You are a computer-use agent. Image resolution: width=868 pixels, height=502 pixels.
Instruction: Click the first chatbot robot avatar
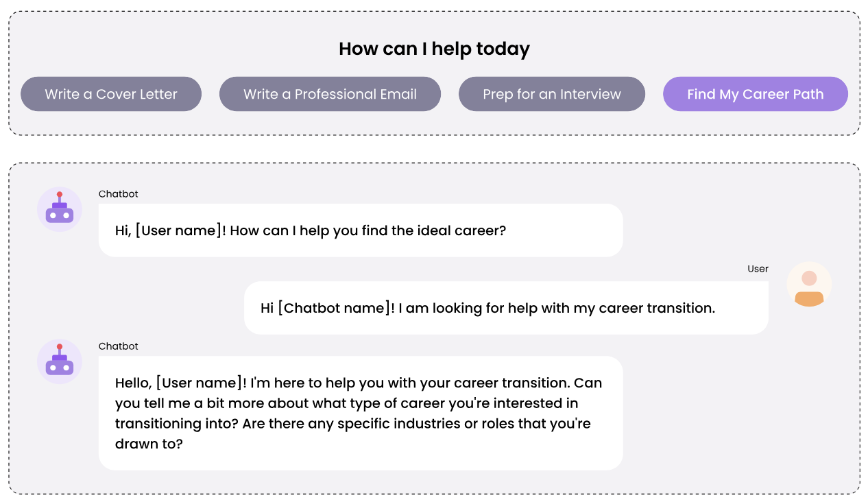pyautogui.click(x=60, y=209)
